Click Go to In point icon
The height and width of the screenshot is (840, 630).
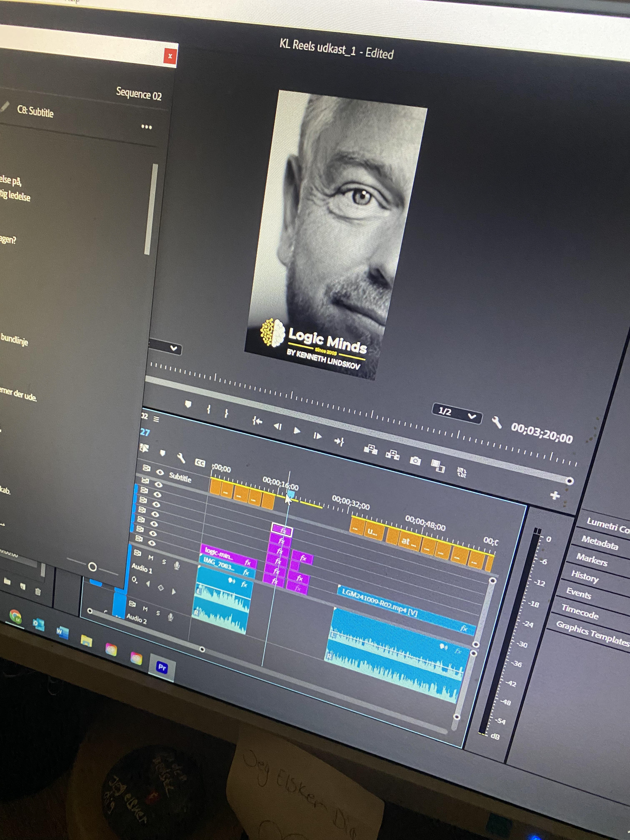pyautogui.click(x=257, y=421)
